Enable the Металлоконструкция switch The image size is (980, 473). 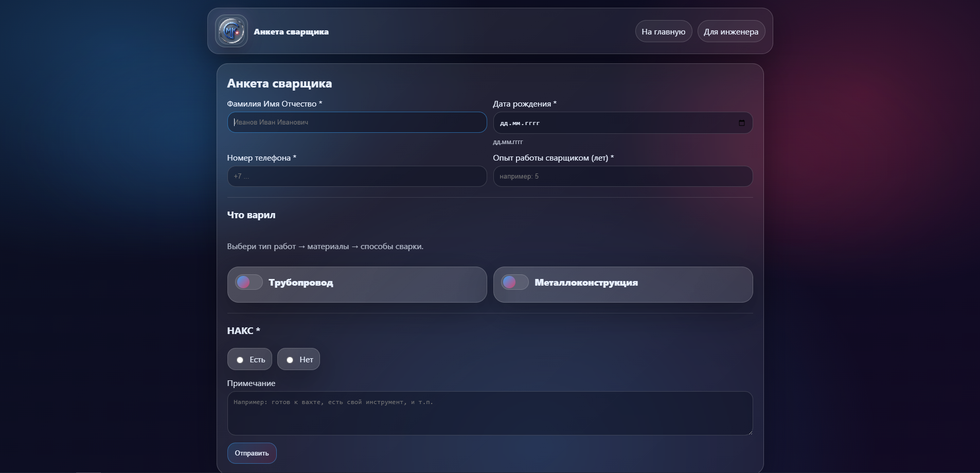[515, 282]
